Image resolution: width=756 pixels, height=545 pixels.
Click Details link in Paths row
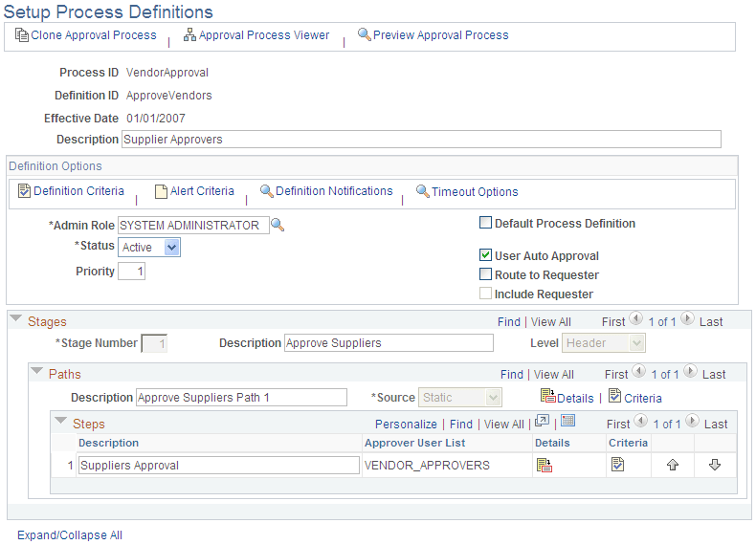(575, 399)
